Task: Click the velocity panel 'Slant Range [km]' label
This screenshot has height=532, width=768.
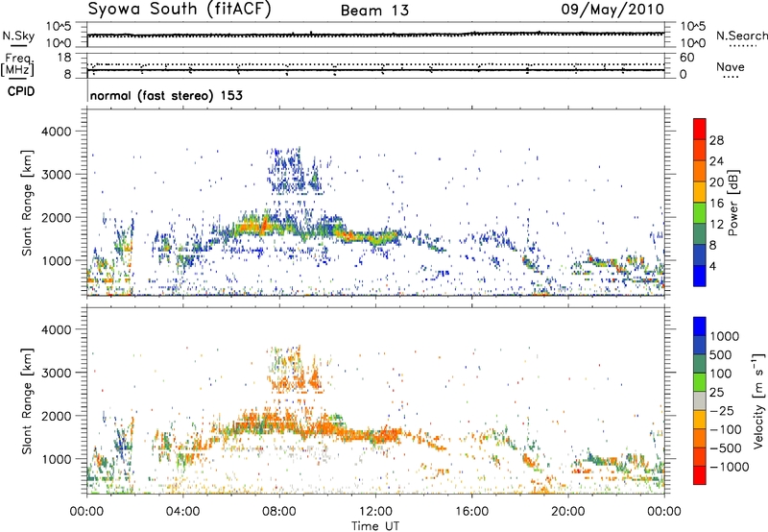Action: pyautogui.click(x=27, y=401)
